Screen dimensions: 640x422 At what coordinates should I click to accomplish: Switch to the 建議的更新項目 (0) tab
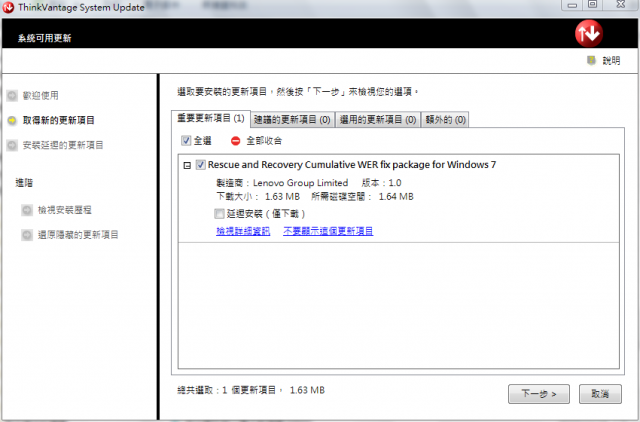pos(291,120)
